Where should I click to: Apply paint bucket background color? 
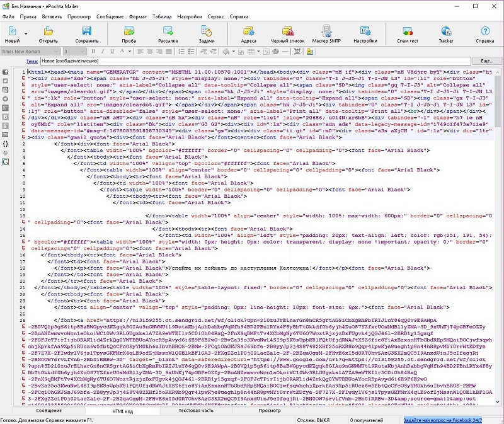[x=226, y=52]
